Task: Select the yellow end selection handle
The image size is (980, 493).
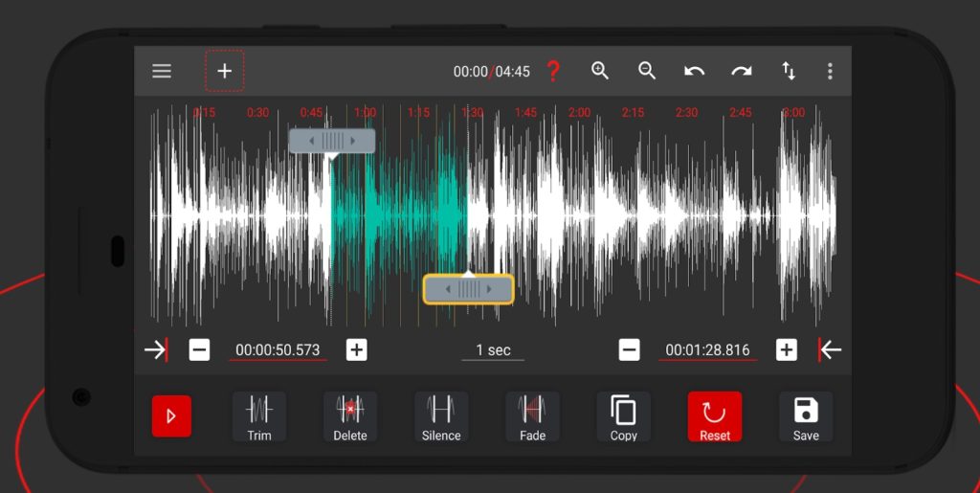Action: point(468,289)
